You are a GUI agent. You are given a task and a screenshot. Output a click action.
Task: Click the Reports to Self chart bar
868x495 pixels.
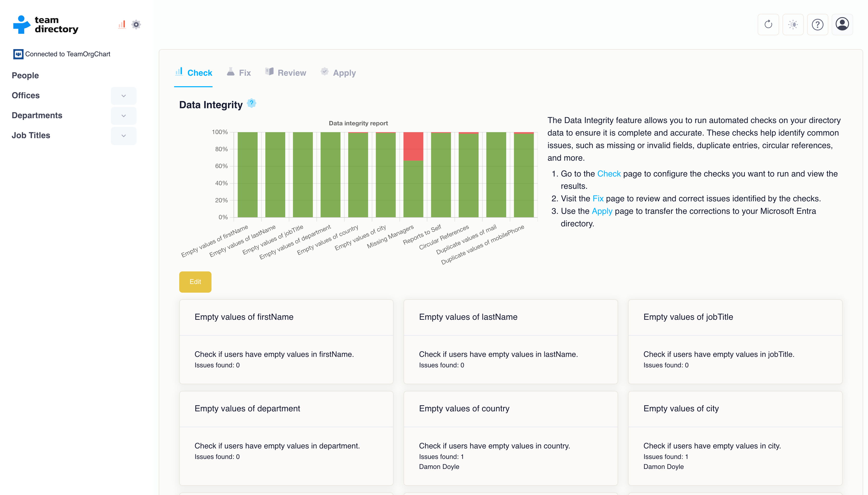(441, 175)
